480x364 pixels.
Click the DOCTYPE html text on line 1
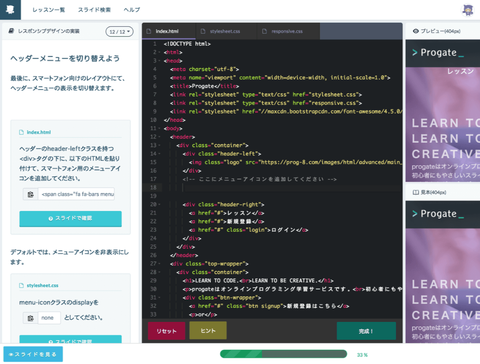coord(187,44)
